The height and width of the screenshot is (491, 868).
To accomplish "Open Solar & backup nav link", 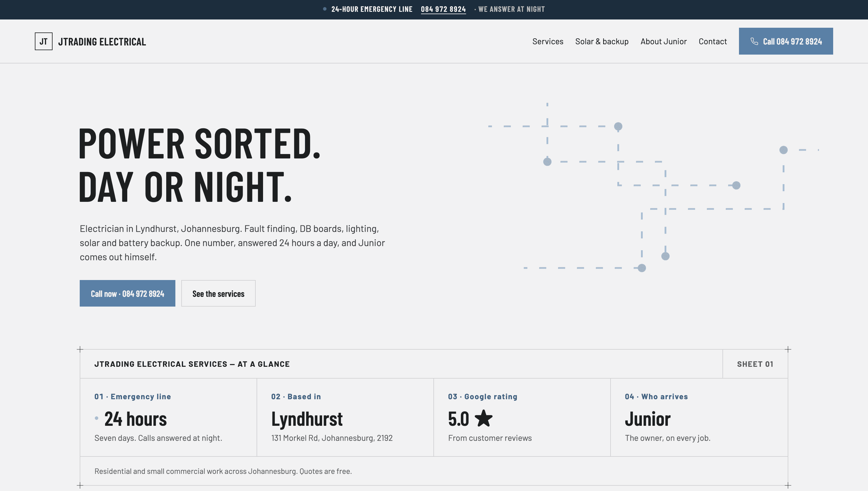I will point(602,41).
